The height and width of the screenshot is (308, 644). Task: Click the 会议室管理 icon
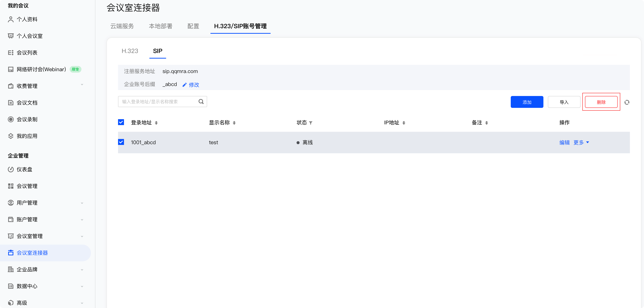[11, 236]
